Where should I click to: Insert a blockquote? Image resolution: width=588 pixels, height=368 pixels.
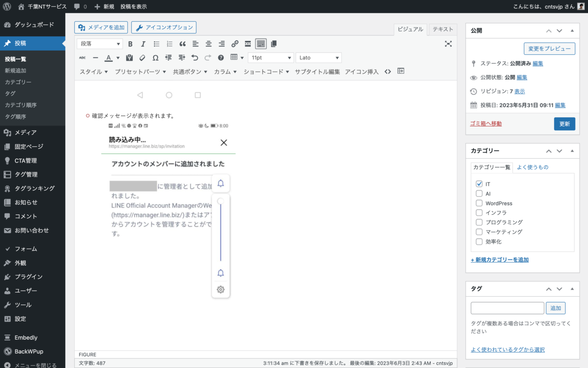click(x=182, y=44)
